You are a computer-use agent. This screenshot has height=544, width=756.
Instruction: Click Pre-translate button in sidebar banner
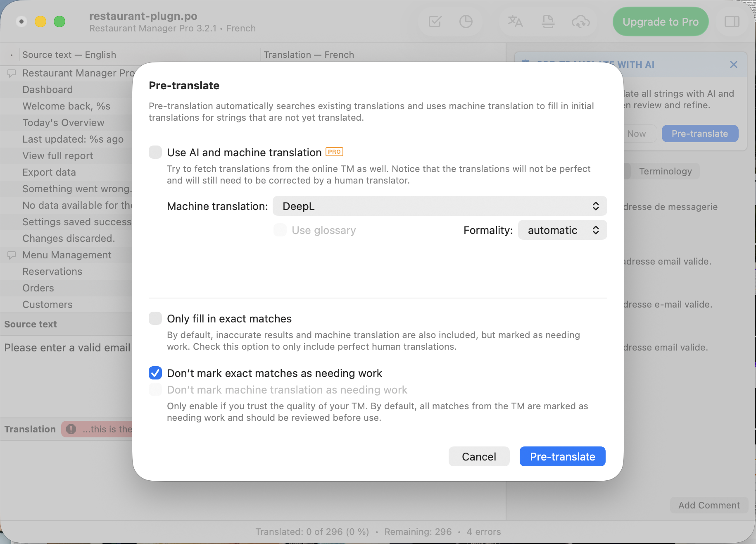[x=699, y=134]
